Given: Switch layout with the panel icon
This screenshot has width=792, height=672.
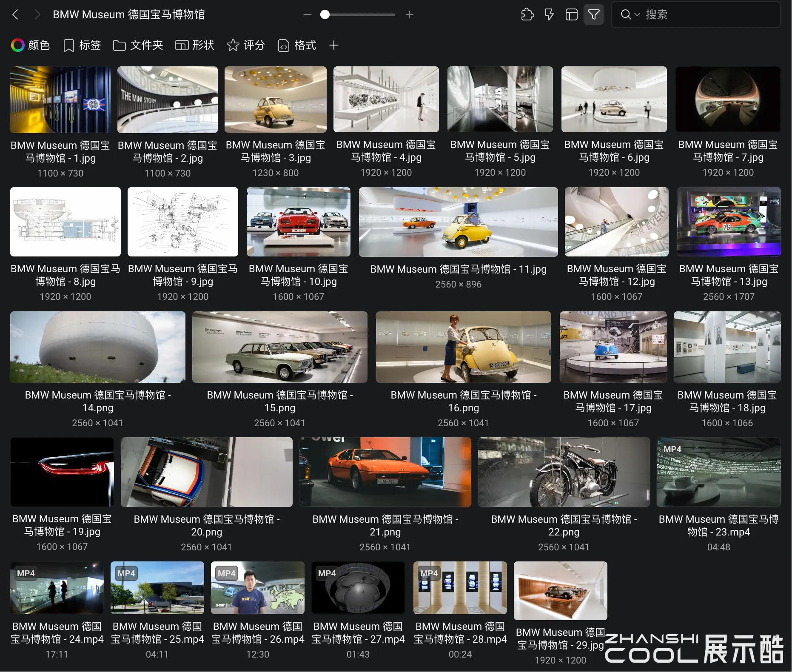Looking at the screenshot, I should pos(571,15).
